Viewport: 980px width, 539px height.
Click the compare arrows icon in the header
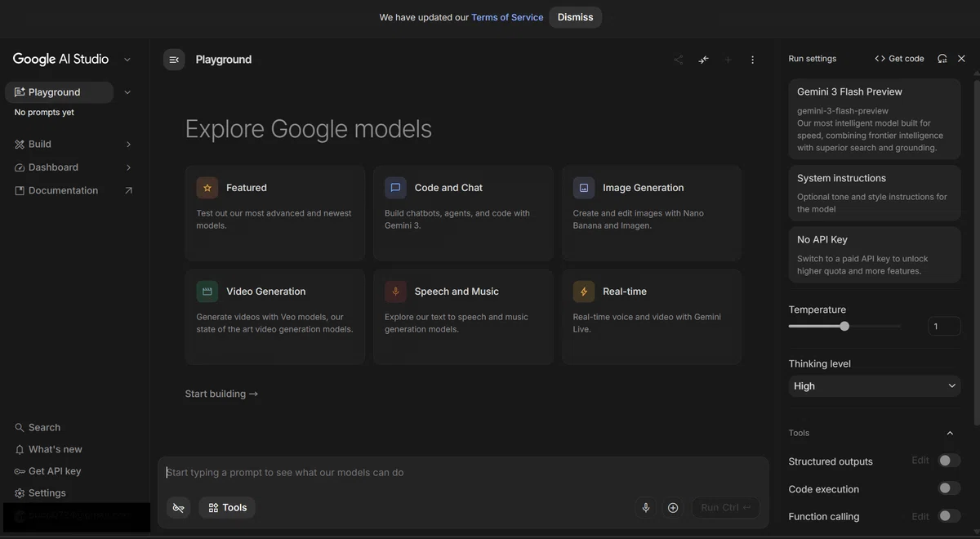(703, 60)
